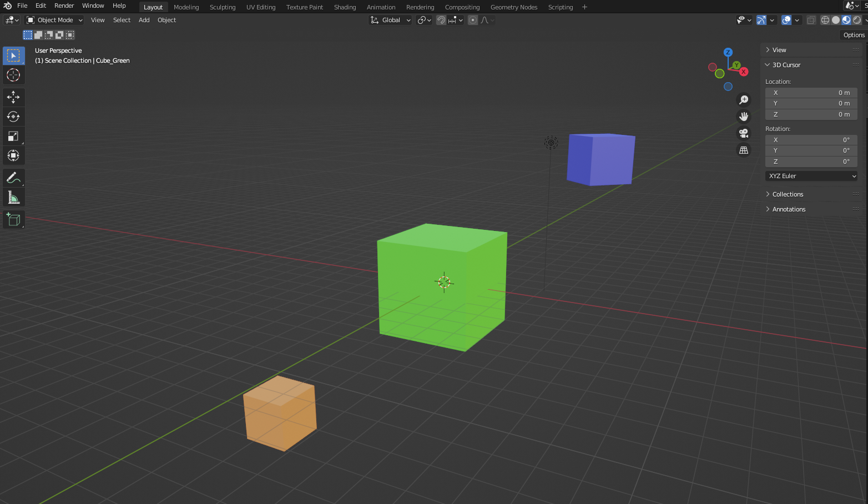Switch to Solid viewport shading
This screenshot has width=868, height=504.
[x=836, y=20]
